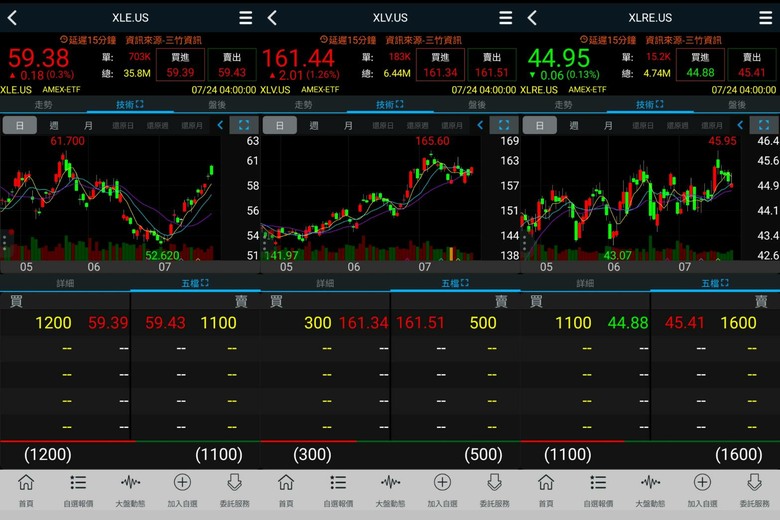Collapse XLE.US chart side arrow
Viewport: 780px width, 520px height.
pyautogui.click(x=220, y=125)
